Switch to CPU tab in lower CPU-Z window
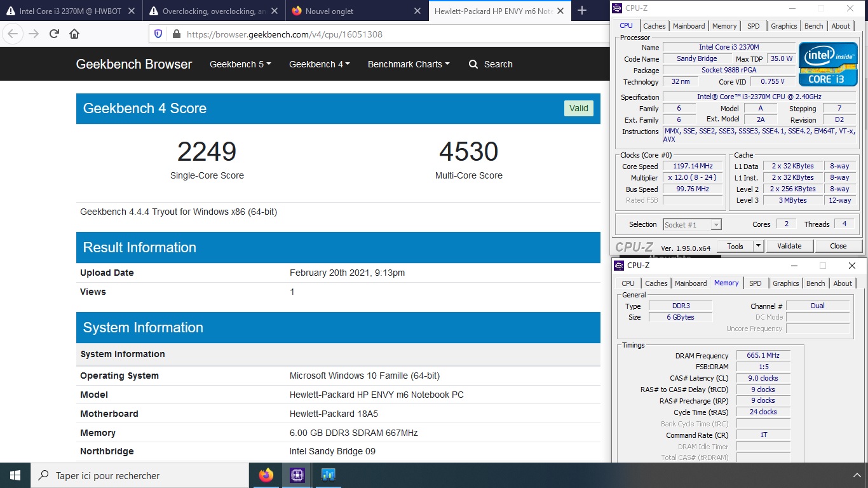Image resolution: width=868 pixels, height=488 pixels. [x=628, y=283]
